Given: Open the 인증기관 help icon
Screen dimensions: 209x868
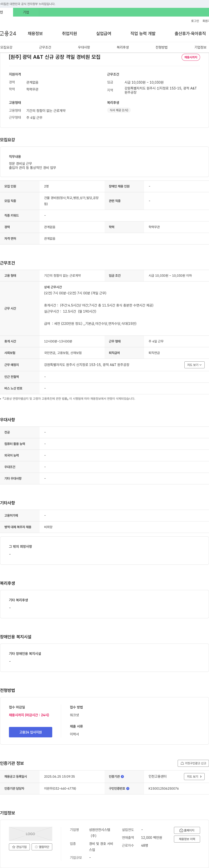Looking at the screenshot, I should (122, 776).
